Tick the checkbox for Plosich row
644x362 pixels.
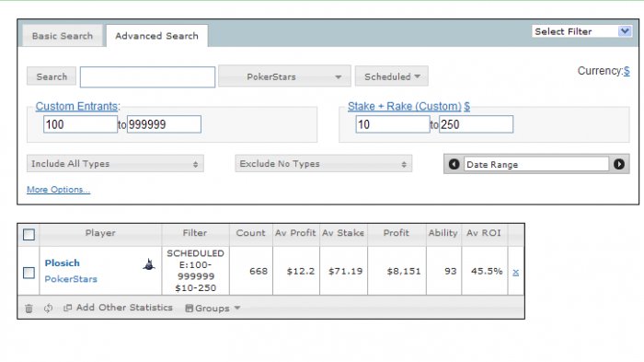[29, 273]
